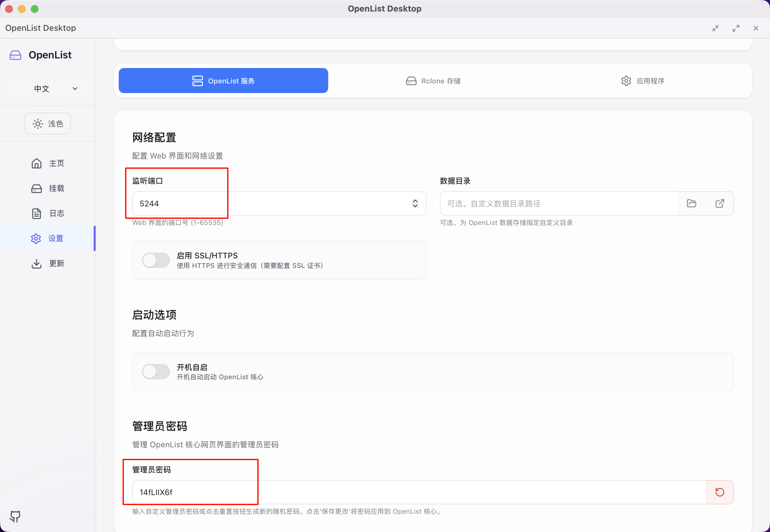Image resolution: width=770 pixels, height=532 pixels.
Task: Open language selector chevron
Action: [x=75, y=89]
